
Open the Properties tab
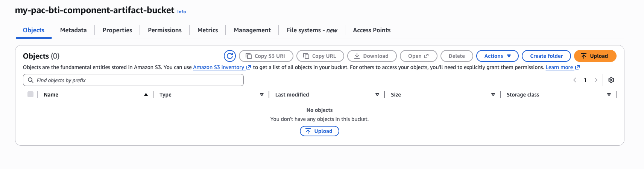[x=117, y=30]
